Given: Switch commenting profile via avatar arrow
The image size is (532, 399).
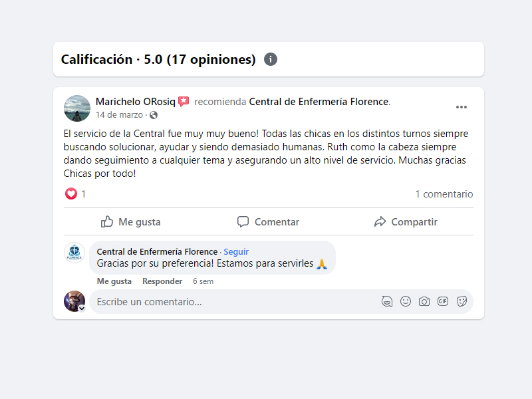Looking at the screenshot, I should pyautogui.click(x=82, y=309).
